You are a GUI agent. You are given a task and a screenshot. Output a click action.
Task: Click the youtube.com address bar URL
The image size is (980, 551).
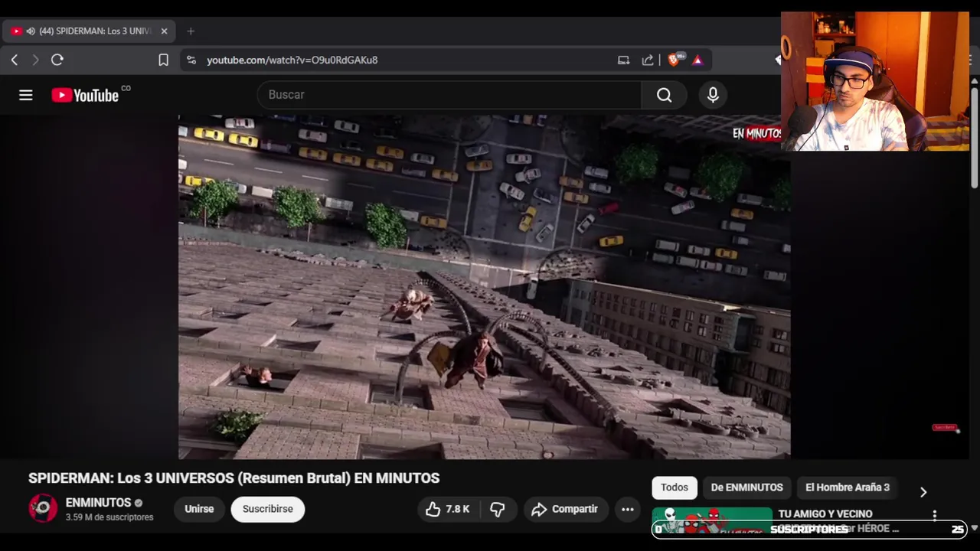tap(292, 60)
